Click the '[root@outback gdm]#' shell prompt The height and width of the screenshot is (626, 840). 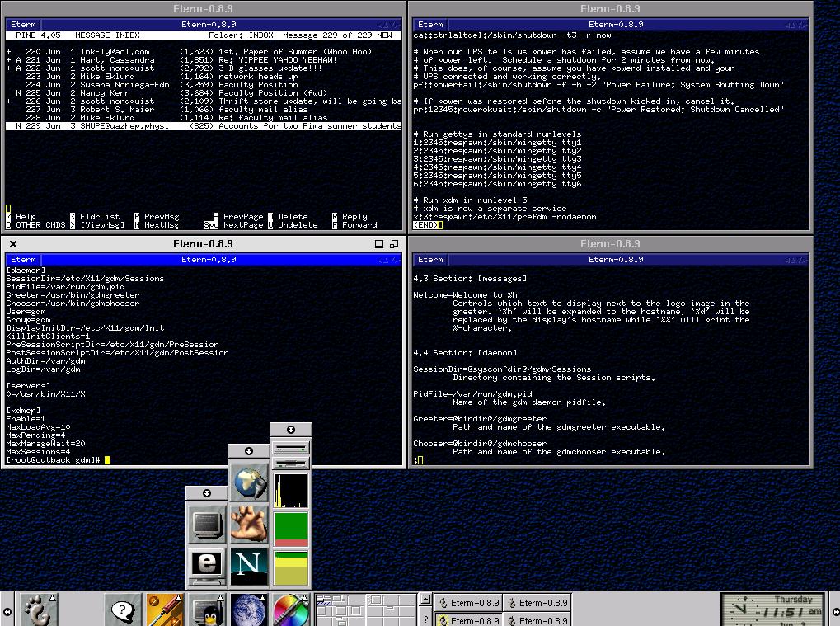pyautogui.click(x=53, y=460)
